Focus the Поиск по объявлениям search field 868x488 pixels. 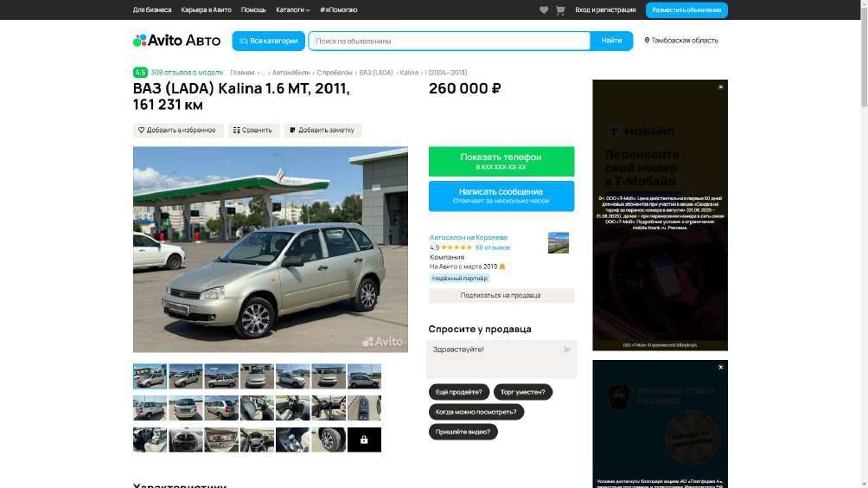[x=449, y=41]
